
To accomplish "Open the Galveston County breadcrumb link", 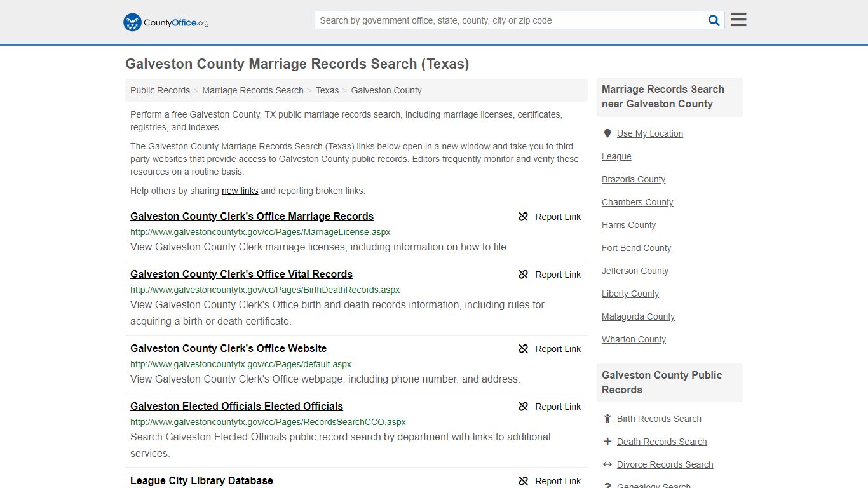I will pyautogui.click(x=386, y=90).
